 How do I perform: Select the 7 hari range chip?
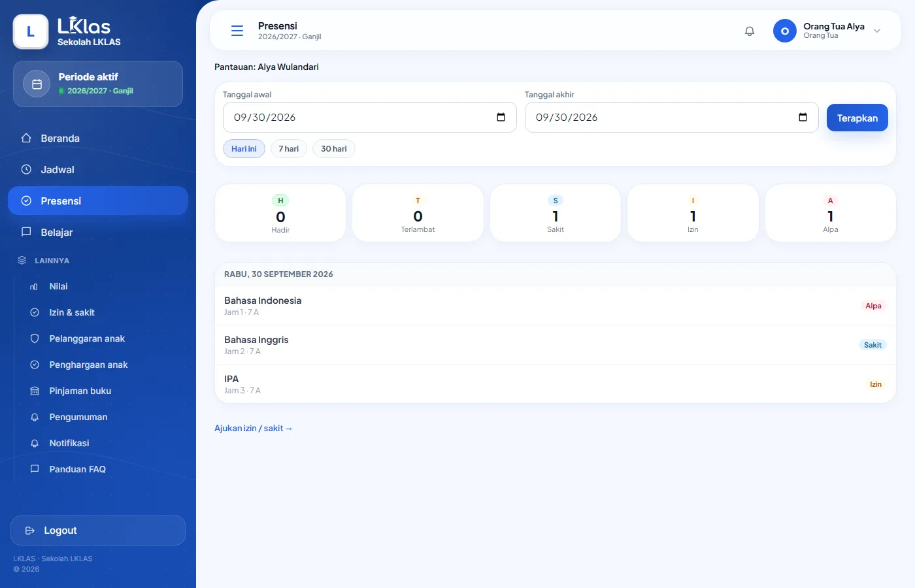pyautogui.click(x=289, y=149)
